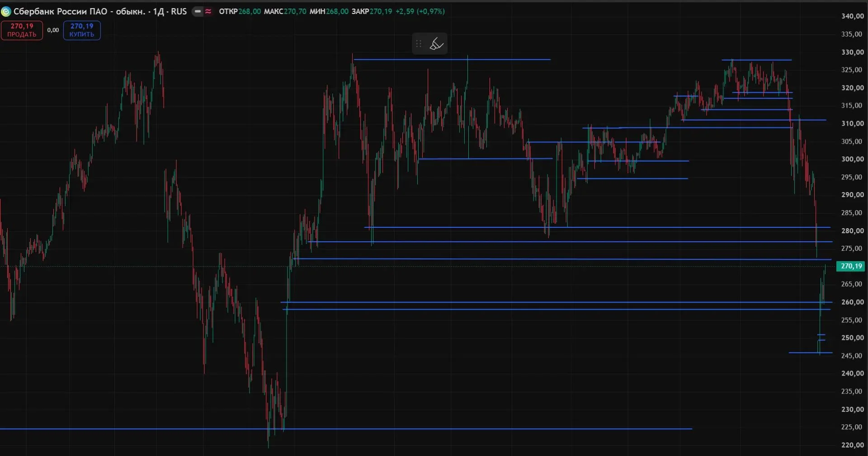868x456 pixels.
Task: Click the pink approximate-data indicator icon
Action: click(208, 11)
